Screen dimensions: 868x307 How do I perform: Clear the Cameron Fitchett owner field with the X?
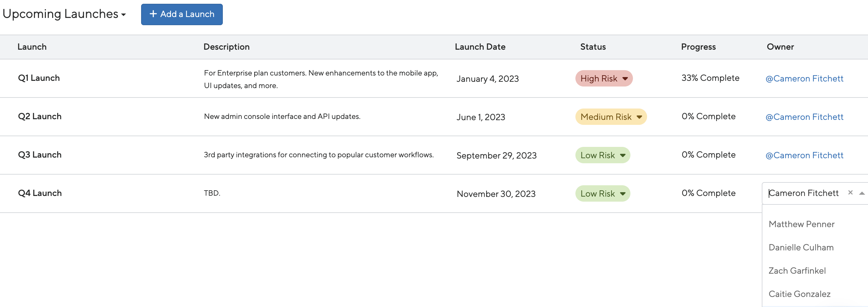pos(850,193)
